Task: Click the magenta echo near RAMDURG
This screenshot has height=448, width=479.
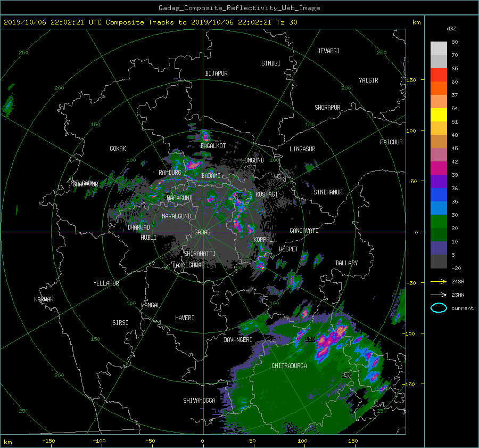Action: click(x=193, y=165)
